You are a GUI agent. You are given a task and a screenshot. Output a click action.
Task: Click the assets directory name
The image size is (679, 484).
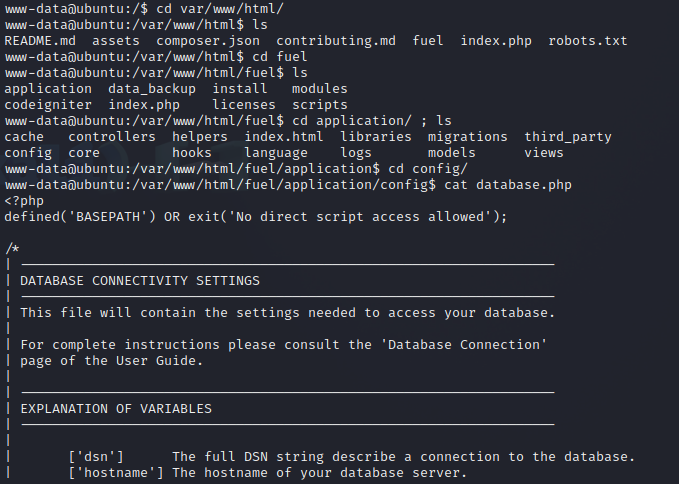pos(116,41)
